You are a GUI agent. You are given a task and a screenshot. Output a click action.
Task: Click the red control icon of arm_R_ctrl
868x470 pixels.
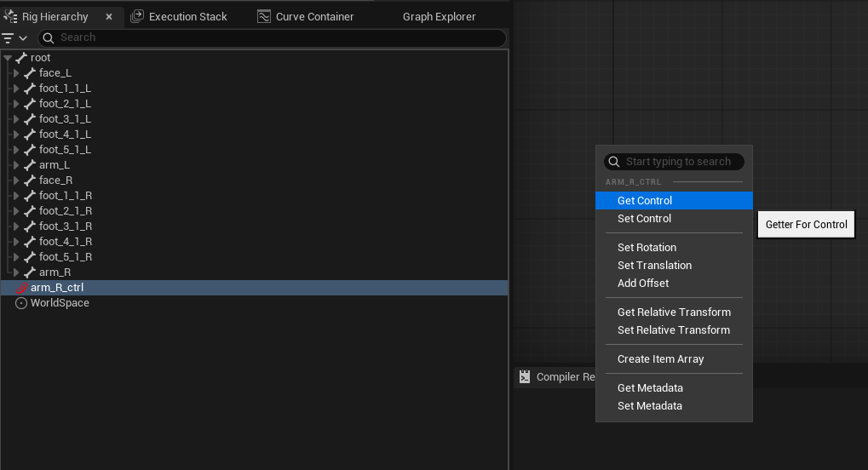pos(21,288)
